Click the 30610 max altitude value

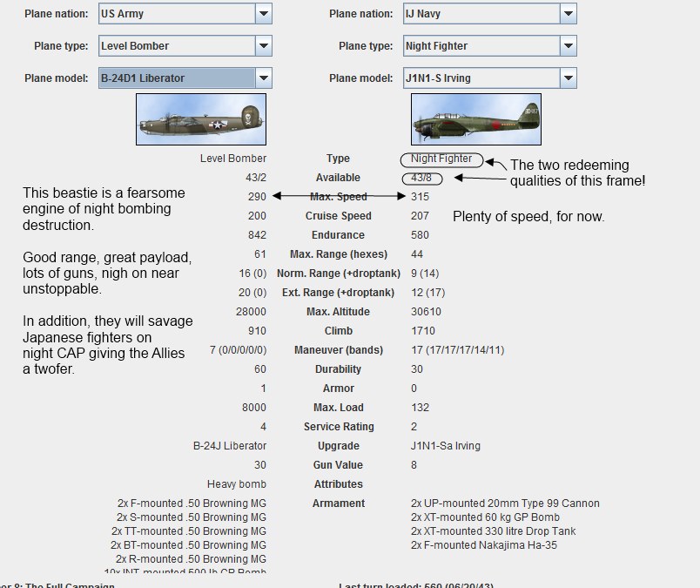tap(426, 312)
